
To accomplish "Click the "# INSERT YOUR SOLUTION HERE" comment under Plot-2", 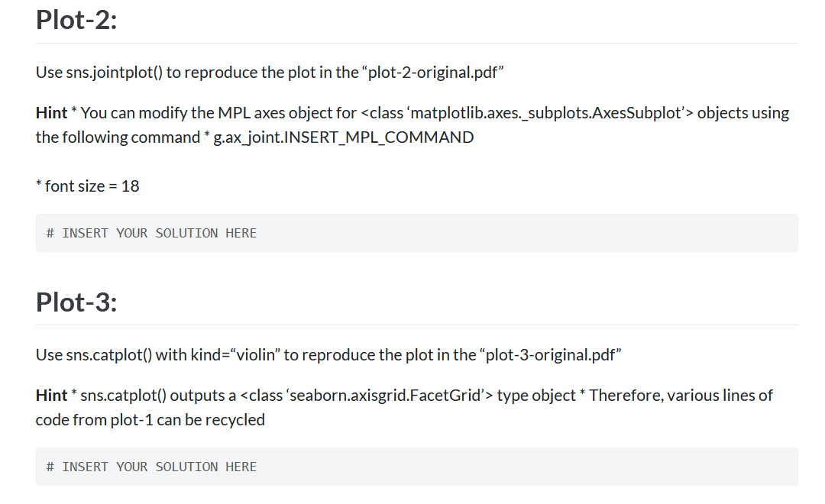I will 151,233.
